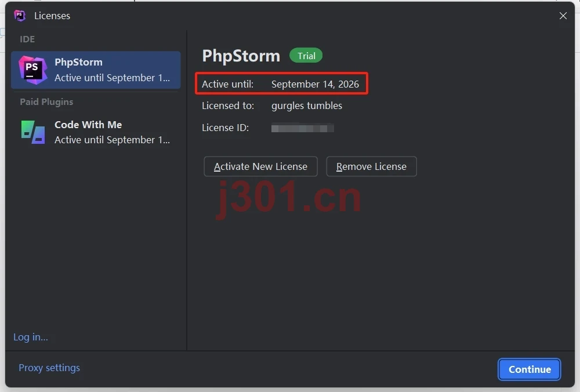
Task: Click the Activate New License button
Action: coord(261,166)
